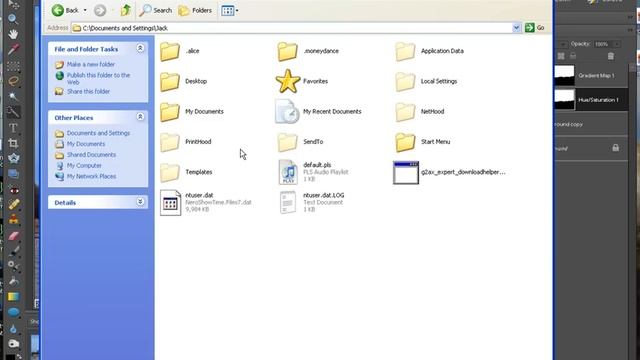640x360 pixels.
Task: Click Publish this folder to the Web
Action: [x=98, y=78]
